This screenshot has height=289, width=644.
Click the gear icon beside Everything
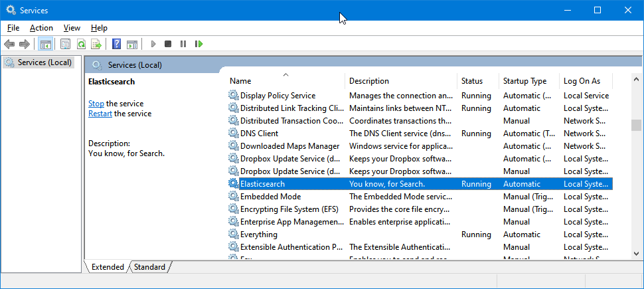coord(233,235)
